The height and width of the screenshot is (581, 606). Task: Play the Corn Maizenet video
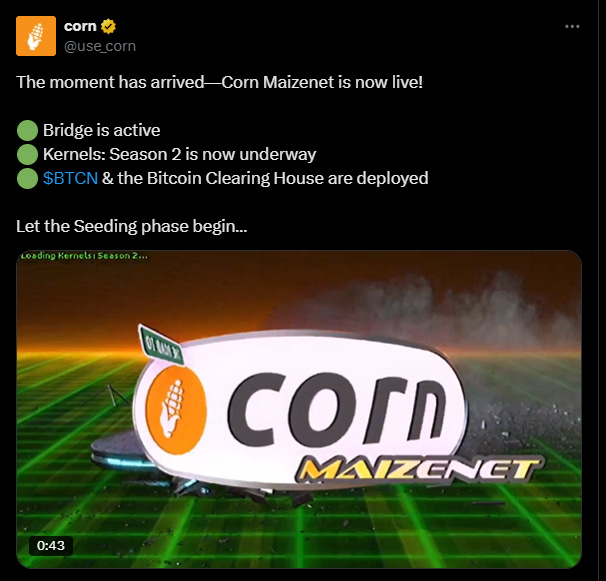click(x=299, y=409)
